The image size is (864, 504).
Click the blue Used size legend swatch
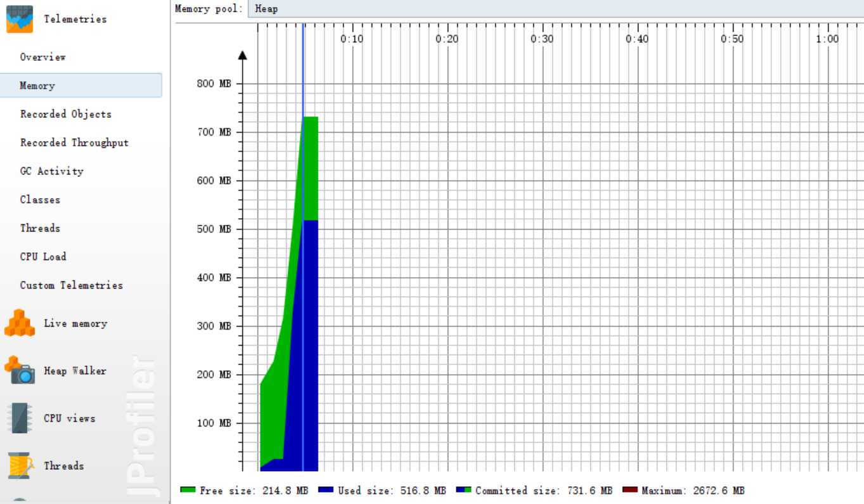coord(326,490)
